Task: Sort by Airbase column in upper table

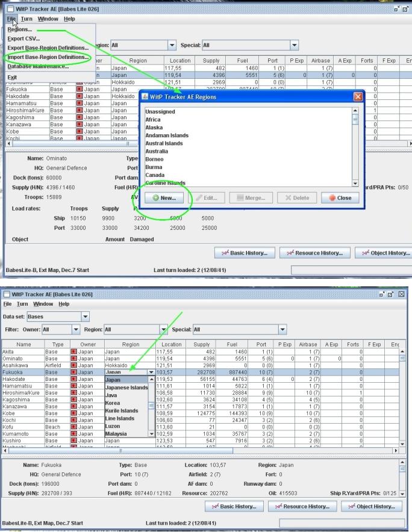Action: click(320, 61)
